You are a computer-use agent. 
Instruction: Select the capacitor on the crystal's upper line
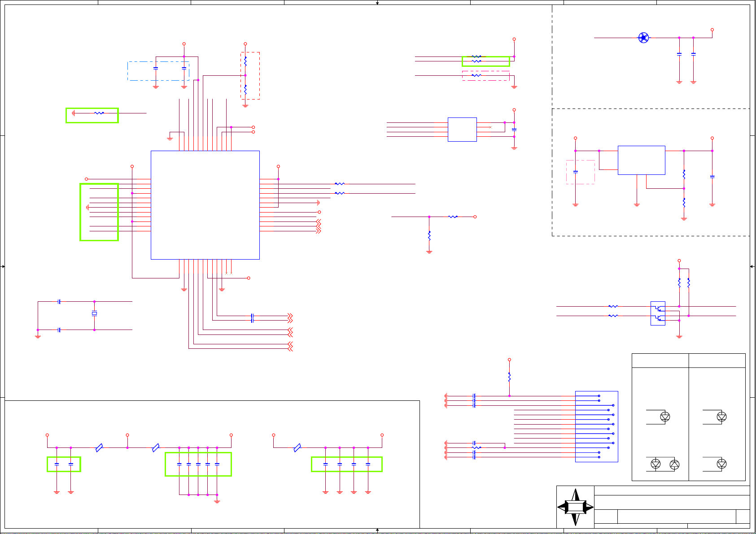59,302
